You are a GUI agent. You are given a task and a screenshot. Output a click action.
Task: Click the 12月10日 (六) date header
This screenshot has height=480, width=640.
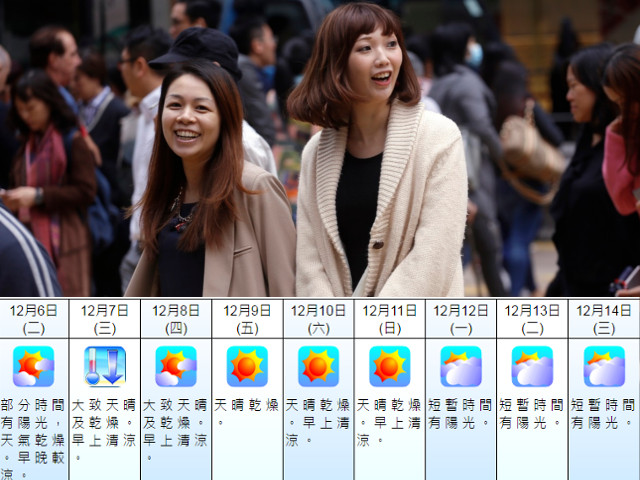point(318,318)
